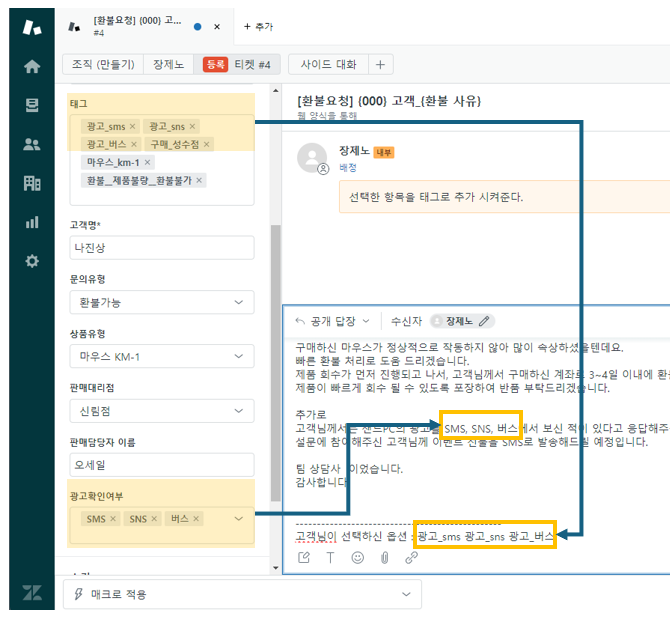Remove the 광고_sms tag
This screenshot has width=670, height=632.
[132, 126]
